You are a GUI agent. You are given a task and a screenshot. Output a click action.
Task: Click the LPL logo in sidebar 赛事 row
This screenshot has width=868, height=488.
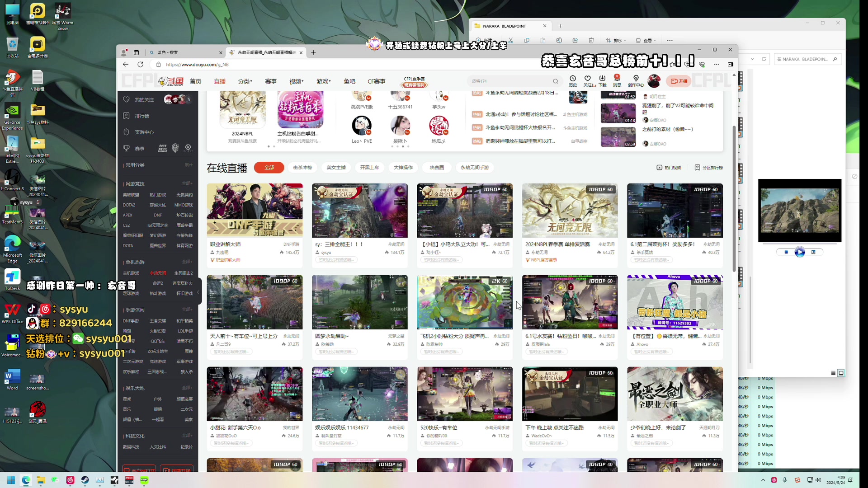coord(162,148)
